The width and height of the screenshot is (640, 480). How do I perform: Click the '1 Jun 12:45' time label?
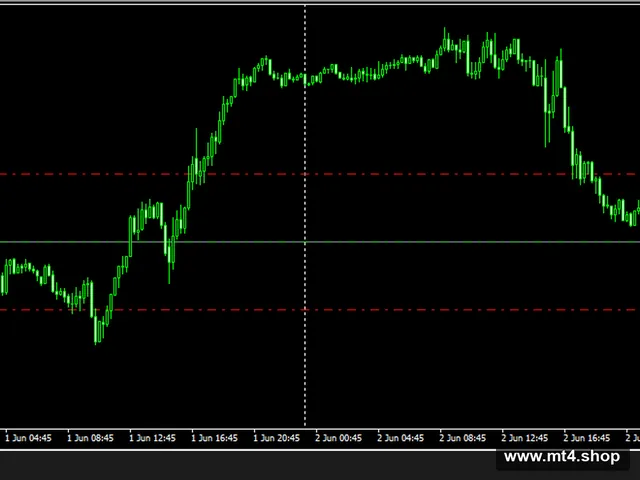[x=152, y=438]
